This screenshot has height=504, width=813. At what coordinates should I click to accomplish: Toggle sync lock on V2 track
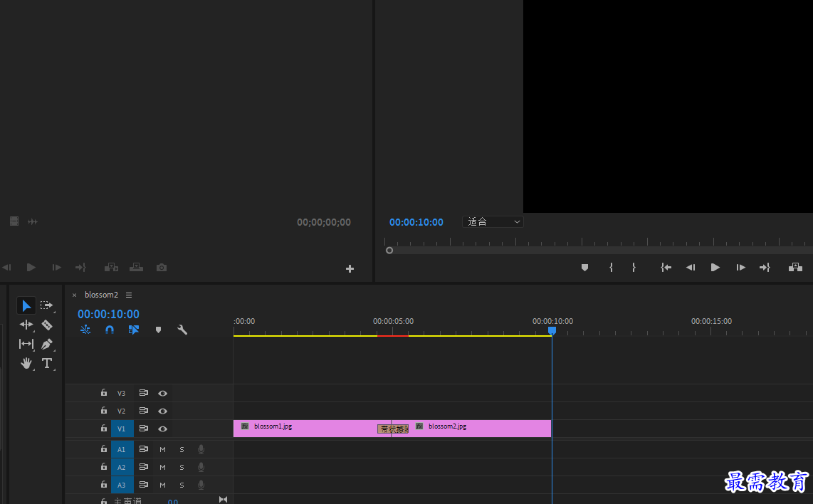point(144,411)
